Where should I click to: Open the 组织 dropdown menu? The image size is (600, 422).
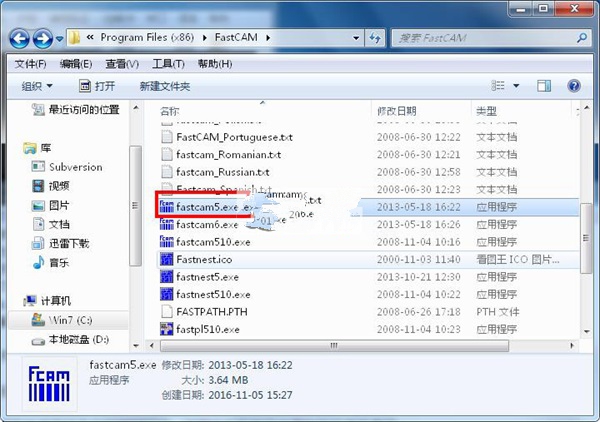[x=37, y=86]
